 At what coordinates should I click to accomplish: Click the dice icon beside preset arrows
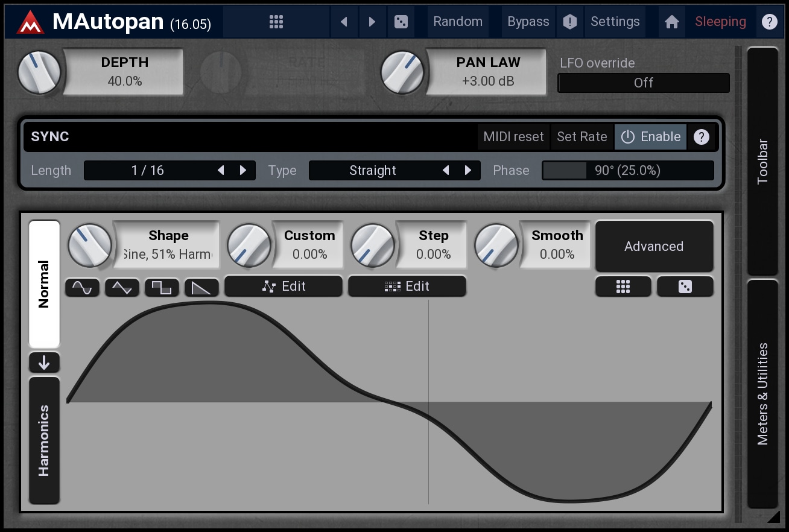(x=401, y=22)
